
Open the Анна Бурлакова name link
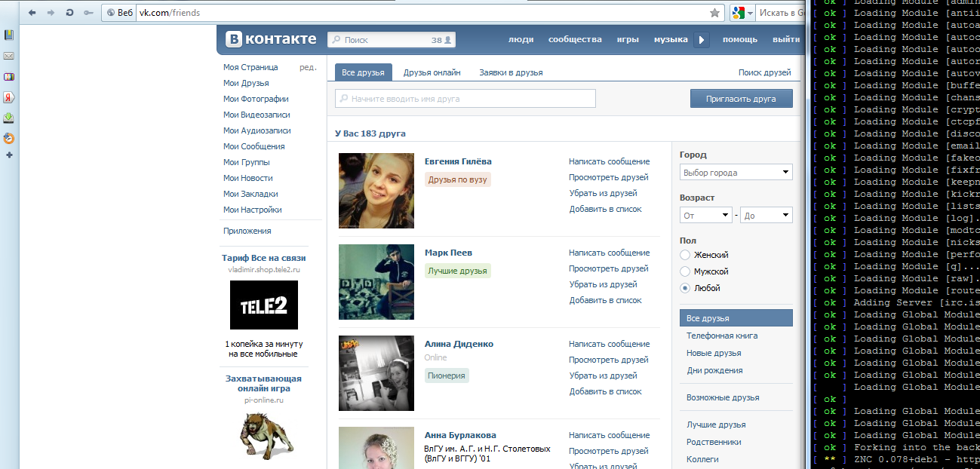point(460,435)
